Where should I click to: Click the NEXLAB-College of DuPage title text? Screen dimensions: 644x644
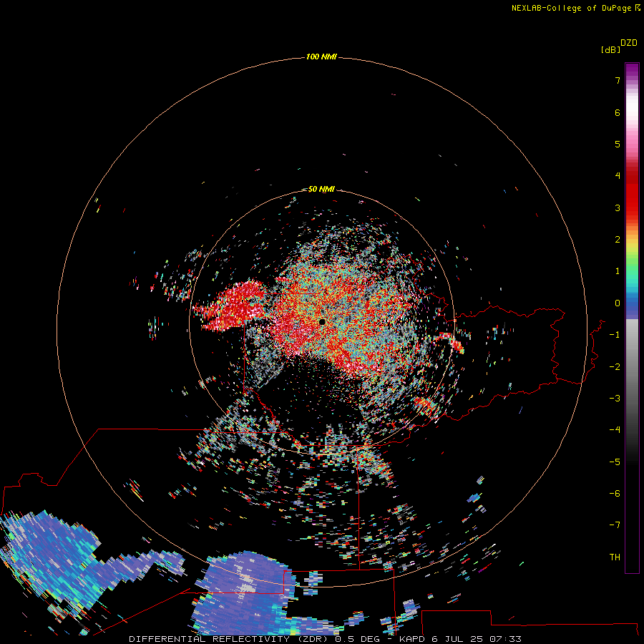click(571, 8)
